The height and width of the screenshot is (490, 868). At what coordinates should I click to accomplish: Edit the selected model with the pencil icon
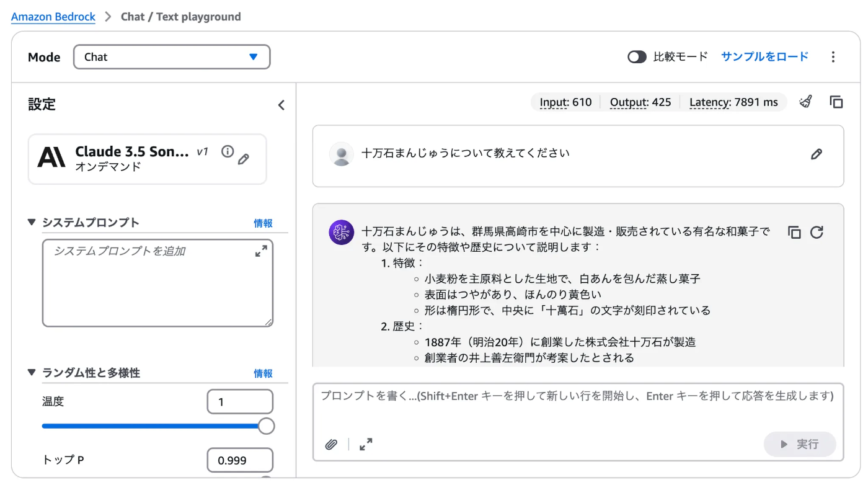click(244, 159)
